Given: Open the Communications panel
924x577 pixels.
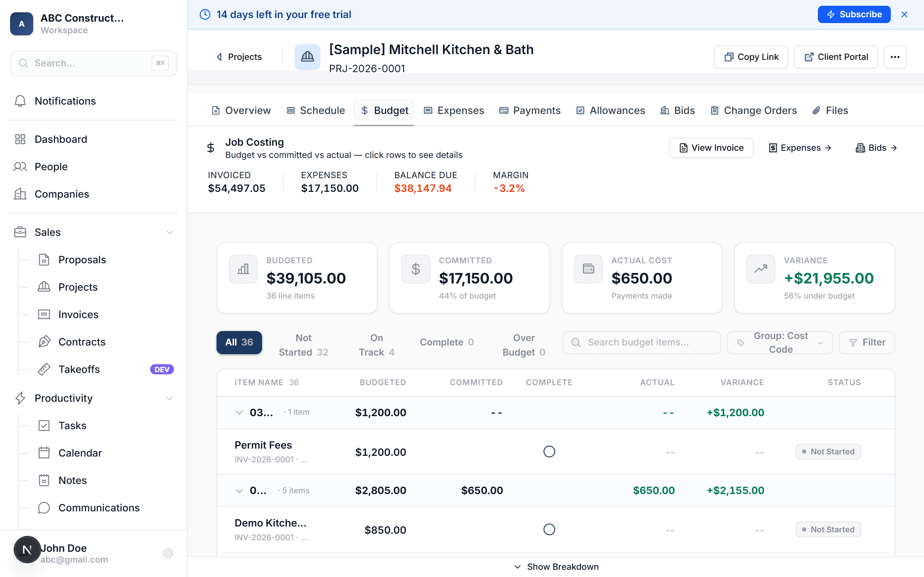Looking at the screenshot, I should (x=99, y=507).
